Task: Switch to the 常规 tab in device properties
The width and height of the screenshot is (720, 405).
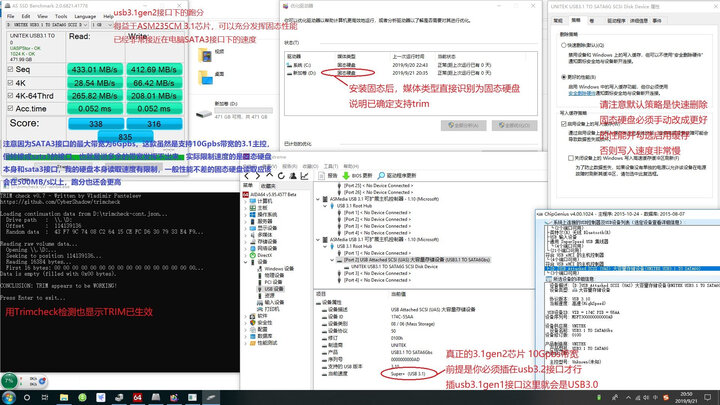Action: point(558,21)
